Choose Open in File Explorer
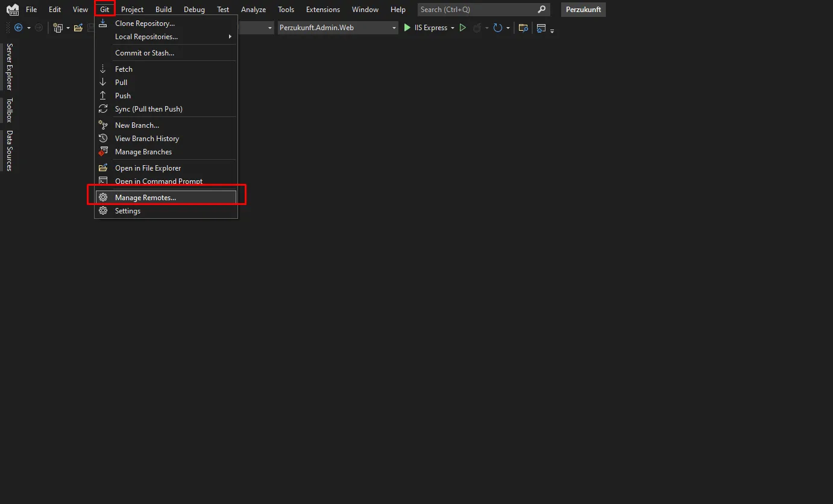 [166, 168]
